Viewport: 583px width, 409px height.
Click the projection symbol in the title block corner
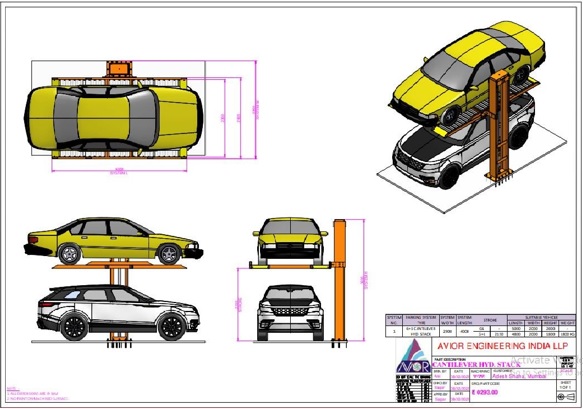point(566,397)
